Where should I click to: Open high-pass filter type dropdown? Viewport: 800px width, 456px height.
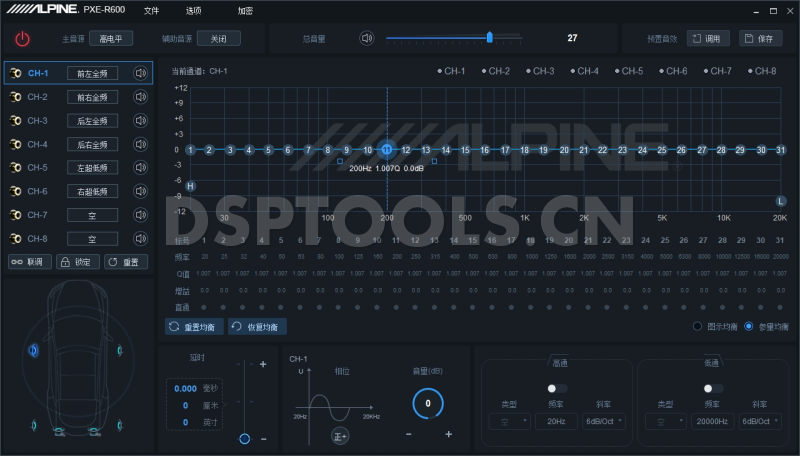click(510, 421)
